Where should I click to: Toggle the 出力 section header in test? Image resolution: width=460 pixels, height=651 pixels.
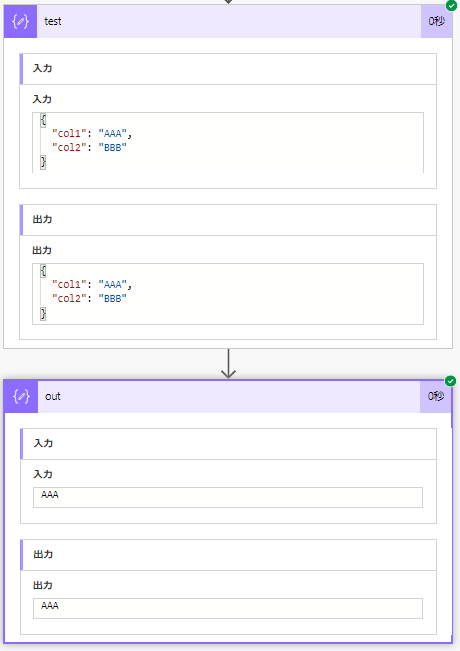tap(228, 220)
